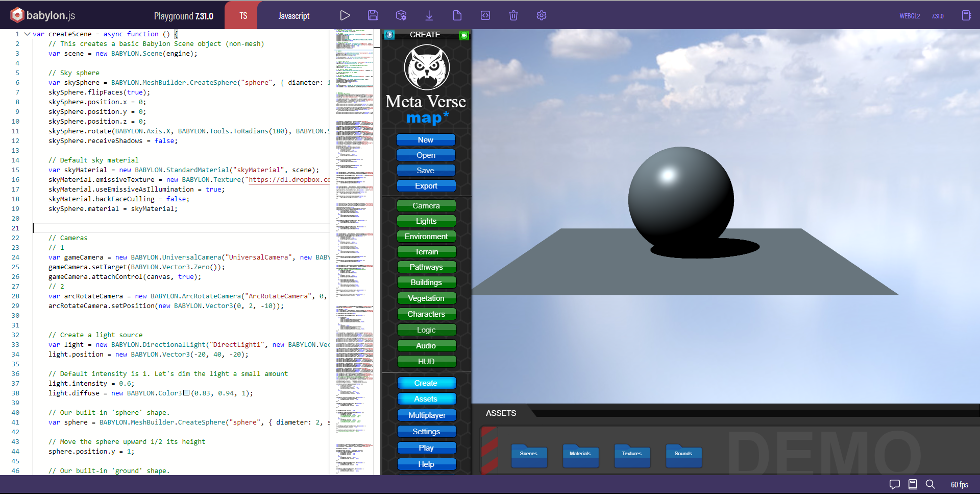
Task: Click the Meta Verse owl logo
Action: (427, 68)
